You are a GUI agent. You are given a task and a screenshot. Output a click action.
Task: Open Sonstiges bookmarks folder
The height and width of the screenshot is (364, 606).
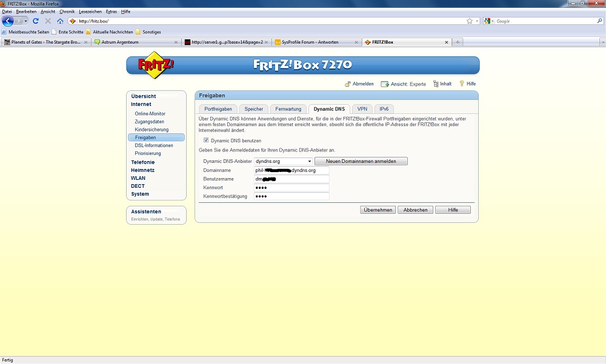(148, 32)
